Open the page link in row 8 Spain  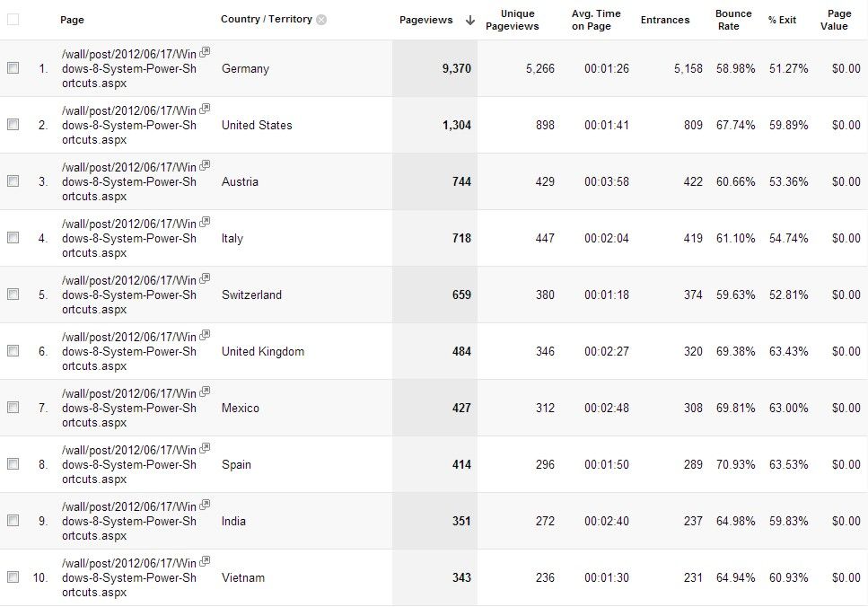(129, 464)
